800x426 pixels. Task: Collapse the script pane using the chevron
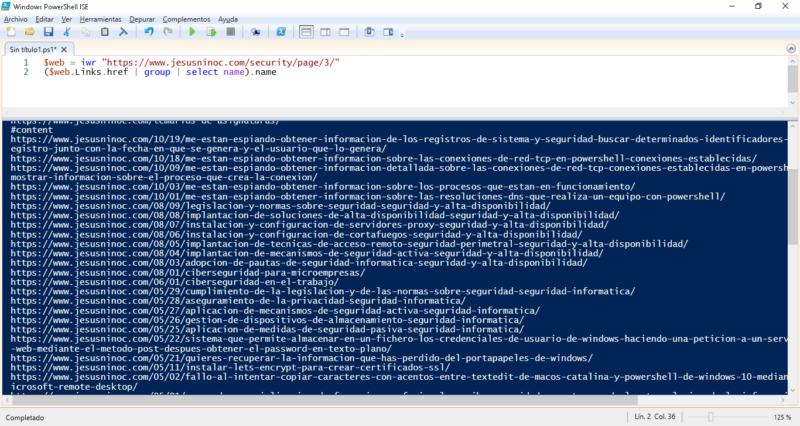(792, 49)
